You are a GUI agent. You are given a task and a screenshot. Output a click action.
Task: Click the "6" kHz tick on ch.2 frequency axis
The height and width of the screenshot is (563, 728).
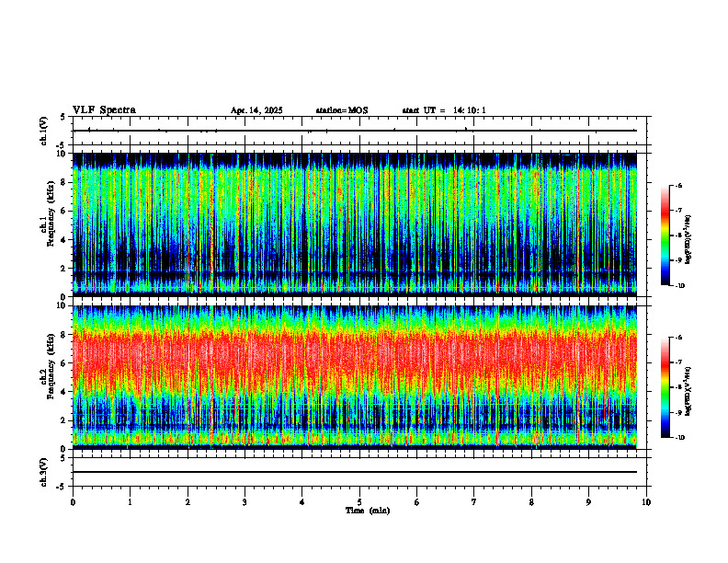point(64,363)
